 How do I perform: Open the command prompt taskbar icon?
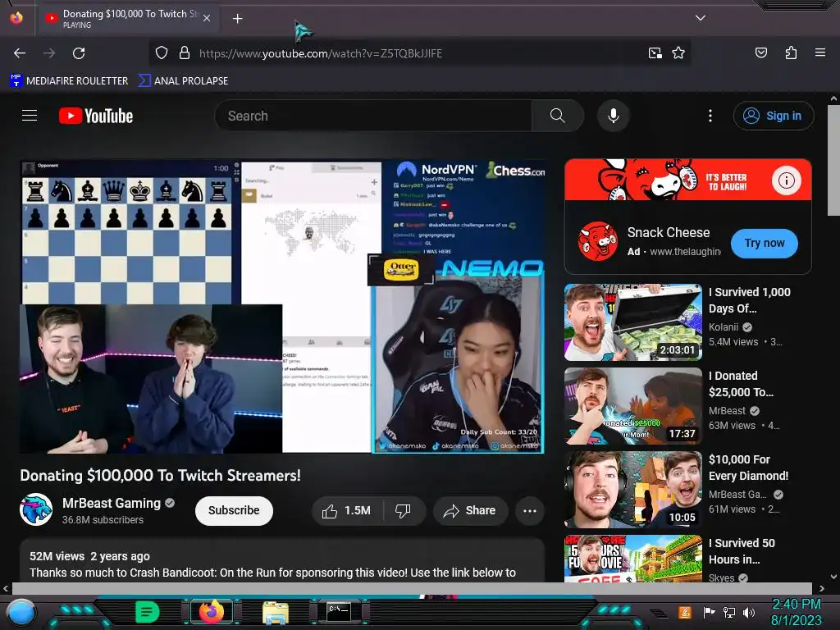click(x=339, y=612)
